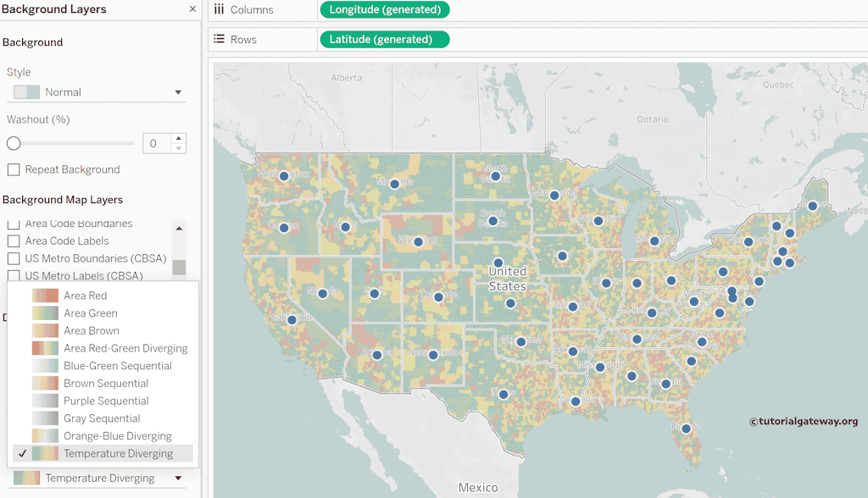Screen dimensions: 868x498
Task: Click the Columns shelf icon
Action: [220, 9]
